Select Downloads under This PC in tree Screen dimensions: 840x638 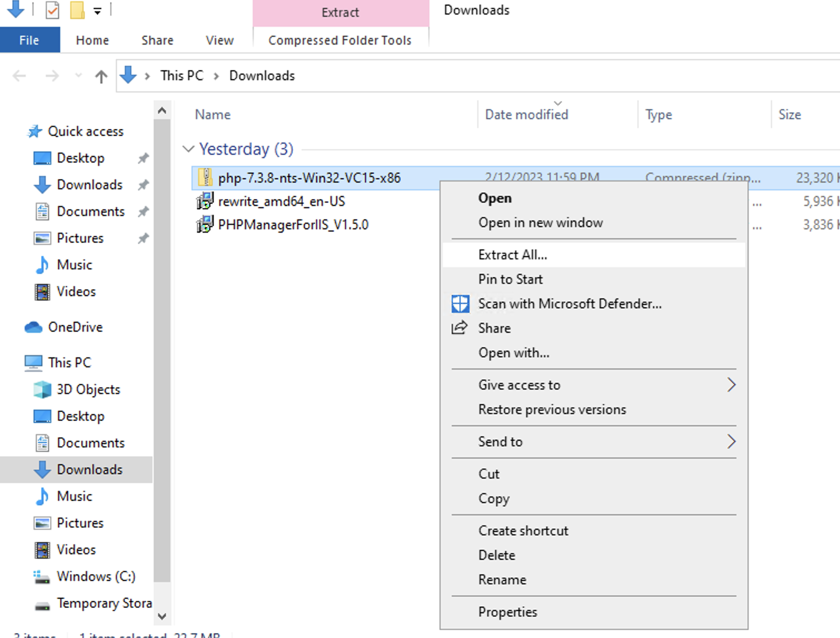[x=76, y=470]
